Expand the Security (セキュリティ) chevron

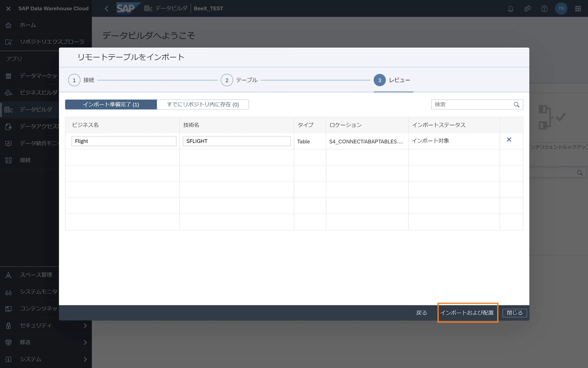(85, 325)
